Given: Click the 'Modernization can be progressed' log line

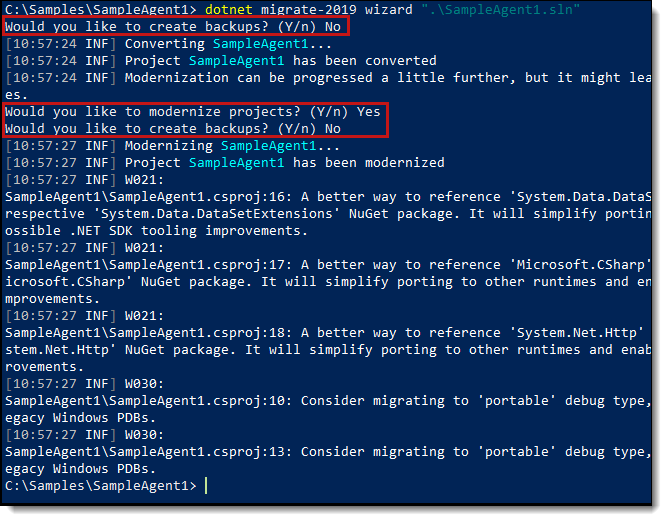Looking at the screenshot, I should (328, 77).
